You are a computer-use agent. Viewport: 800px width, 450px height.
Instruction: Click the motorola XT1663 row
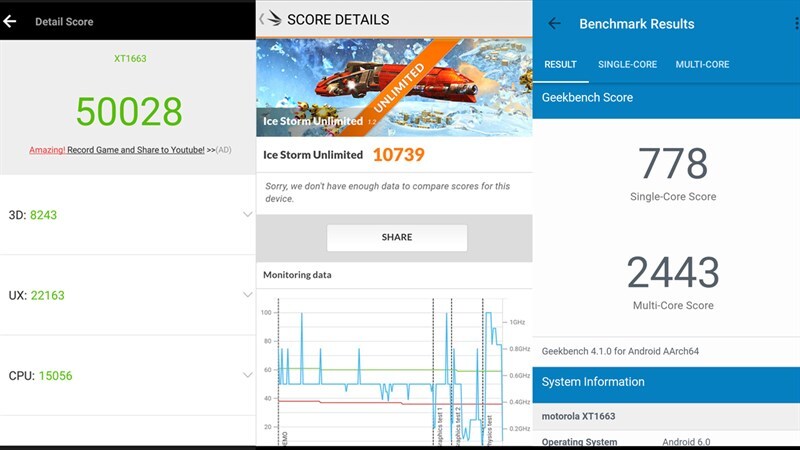click(x=666, y=416)
